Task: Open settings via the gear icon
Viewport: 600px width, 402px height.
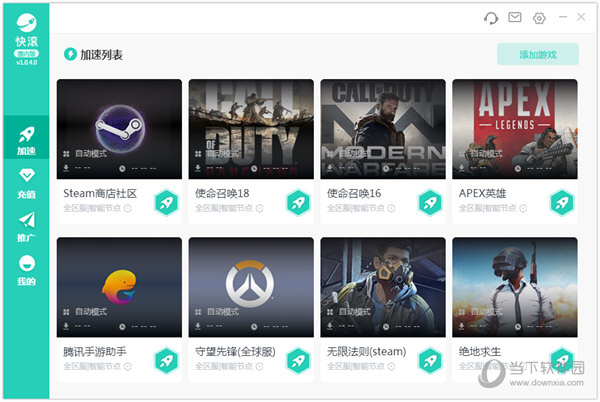Action: point(540,18)
